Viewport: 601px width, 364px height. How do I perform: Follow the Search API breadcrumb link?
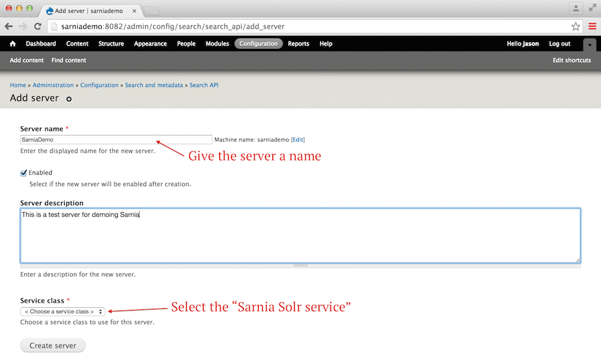(204, 85)
